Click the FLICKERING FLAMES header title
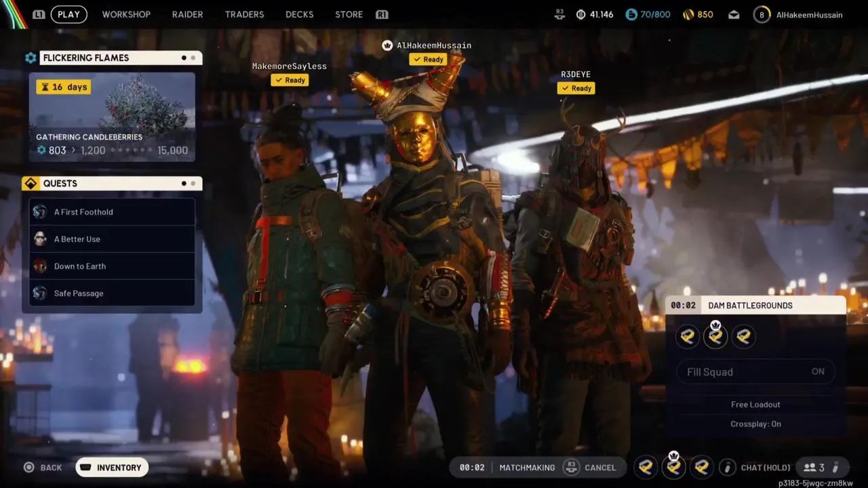Viewport: 868px width, 488px height. click(86, 58)
